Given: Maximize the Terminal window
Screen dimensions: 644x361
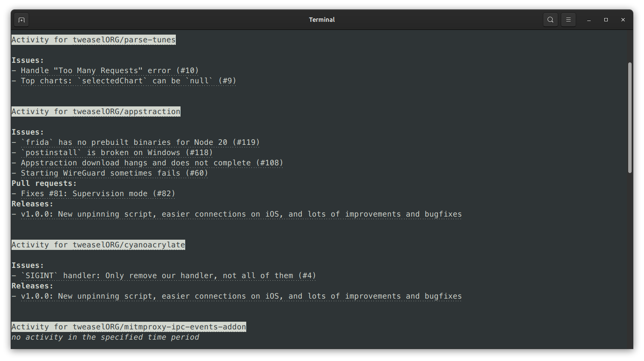Looking at the screenshot, I should tap(606, 19).
